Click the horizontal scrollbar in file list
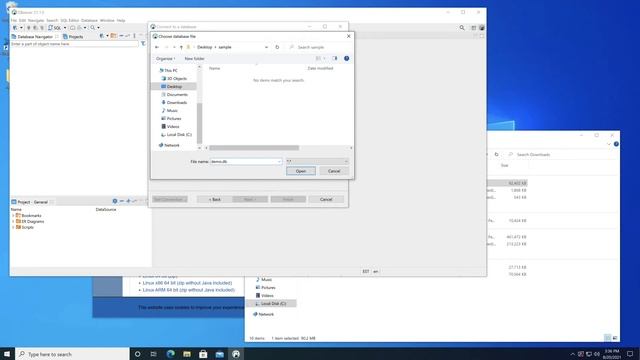The height and width of the screenshot is (360, 640). (x=254, y=148)
